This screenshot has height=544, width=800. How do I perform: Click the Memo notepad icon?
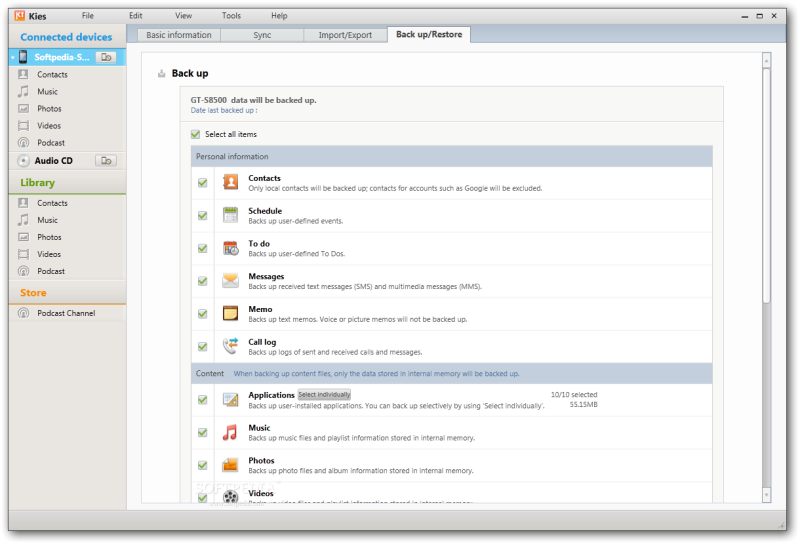(231, 313)
